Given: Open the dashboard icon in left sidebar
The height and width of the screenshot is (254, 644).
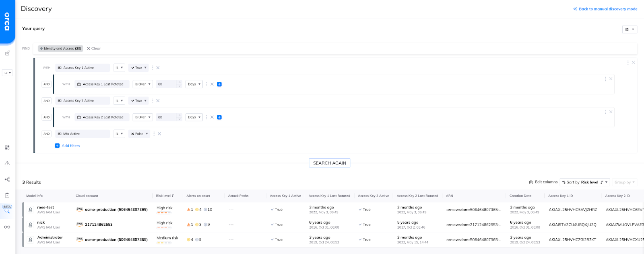Looking at the screenshot, I should [7, 148].
